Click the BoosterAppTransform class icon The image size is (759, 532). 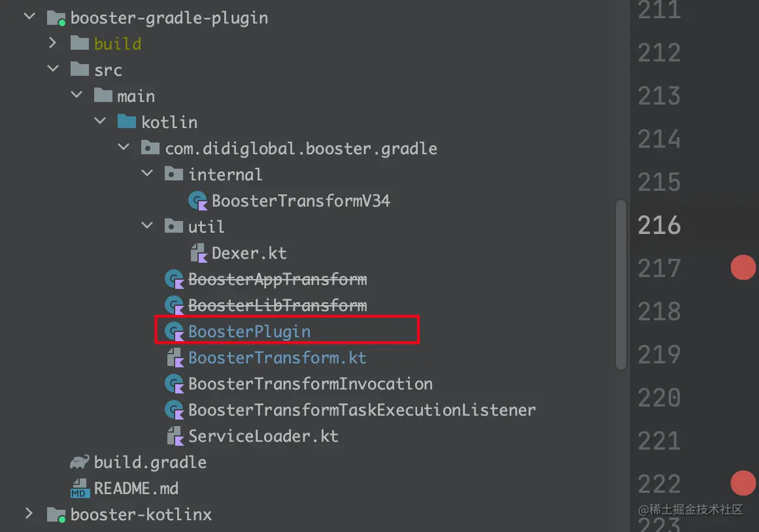[x=175, y=279]
